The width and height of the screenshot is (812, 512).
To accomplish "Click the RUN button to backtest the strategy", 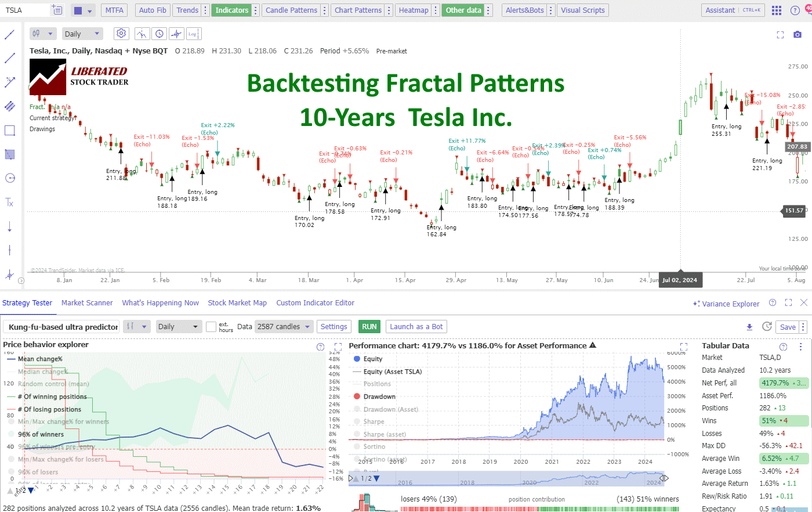I will [x=369, y=326].
